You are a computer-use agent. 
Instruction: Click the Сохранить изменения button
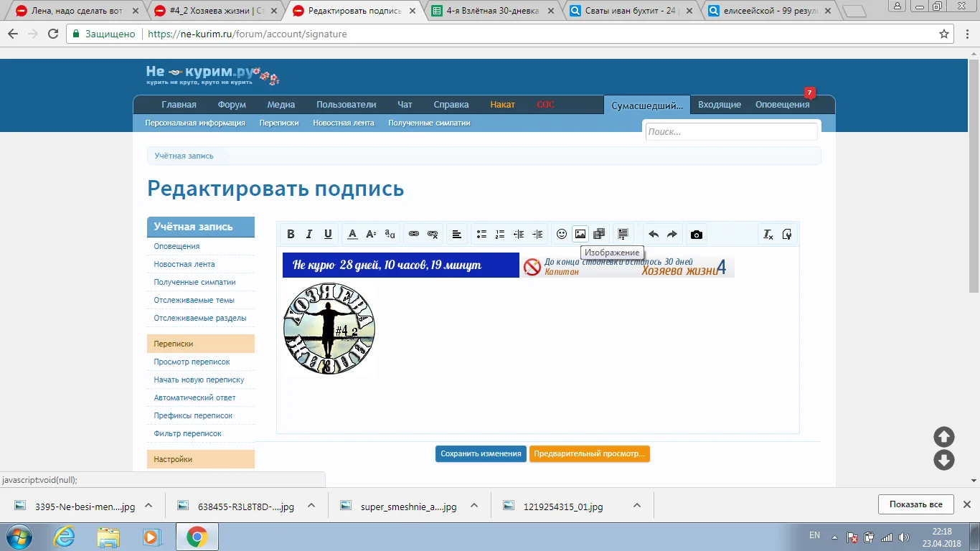[481, 453]
